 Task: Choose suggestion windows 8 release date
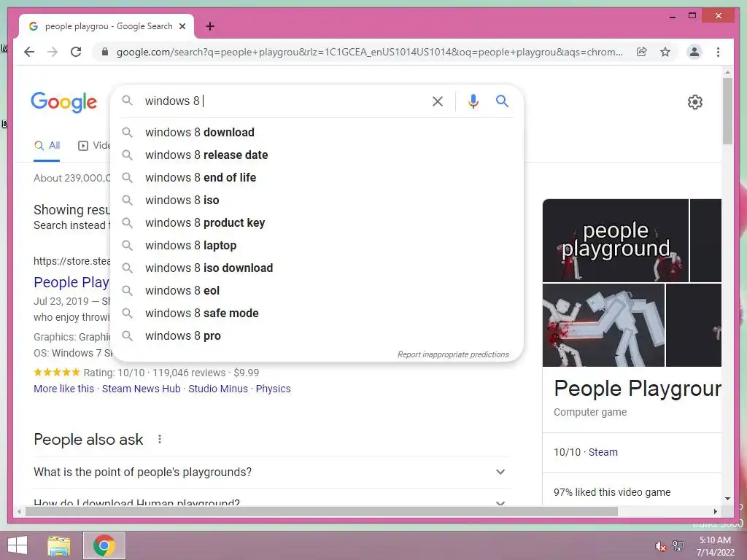[317, 155]
